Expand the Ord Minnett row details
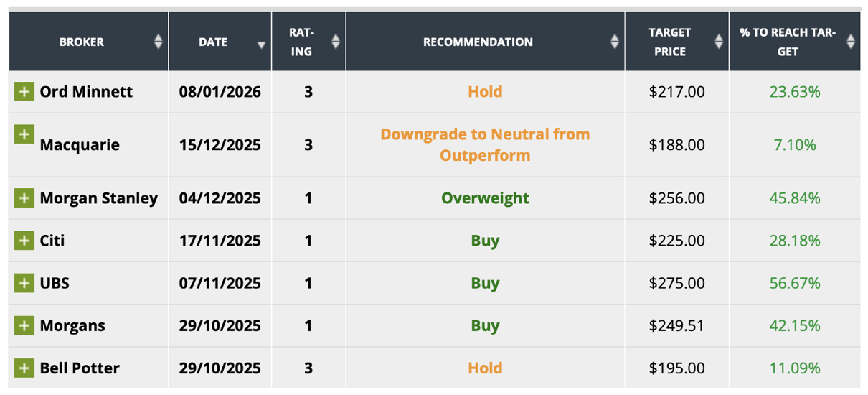Image resolution: width=868 pixels, height=395 pixels. (x=24, y=91)
